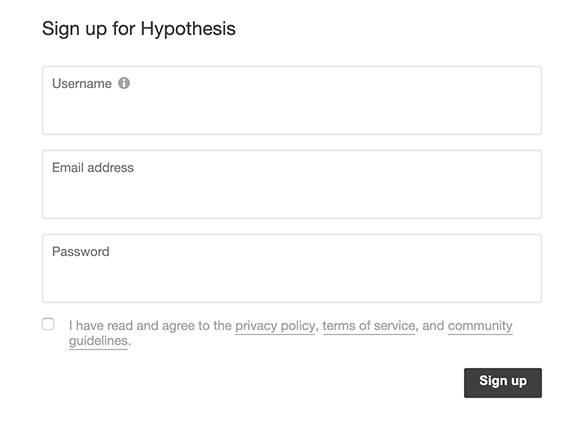Focus the Password input field
The height and width of the screenshot is (423, 583).
[292, 268]
